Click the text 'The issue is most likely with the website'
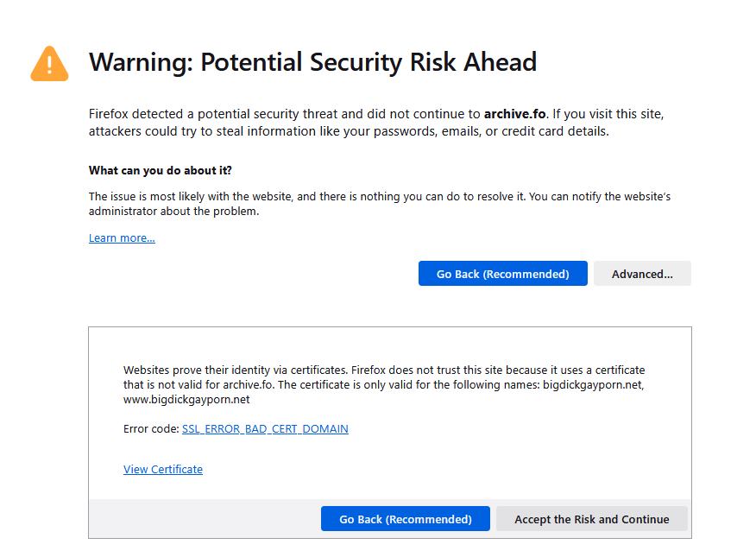The image size is (756, 557). tap(191, 197)
